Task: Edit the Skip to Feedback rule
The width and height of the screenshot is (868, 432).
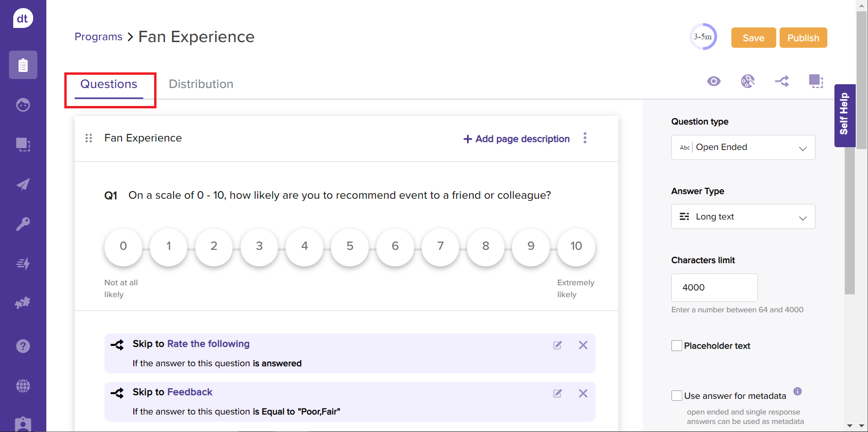Action: [557, 393]
